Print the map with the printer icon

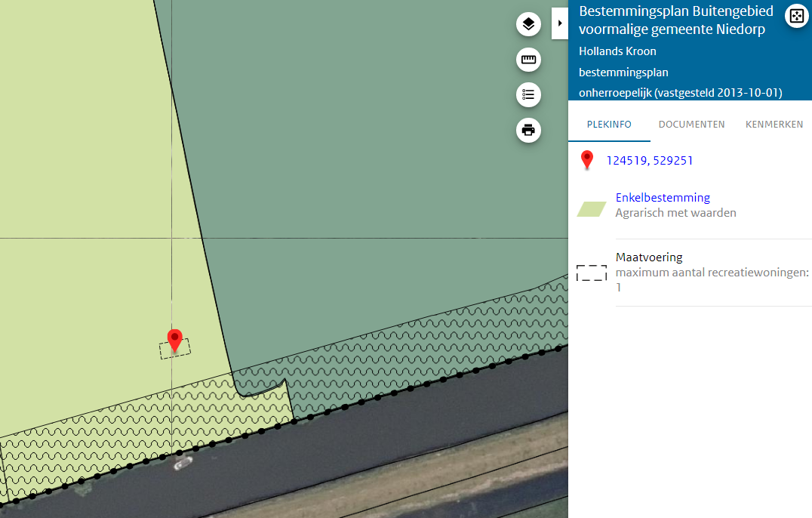tap(528, 130)
